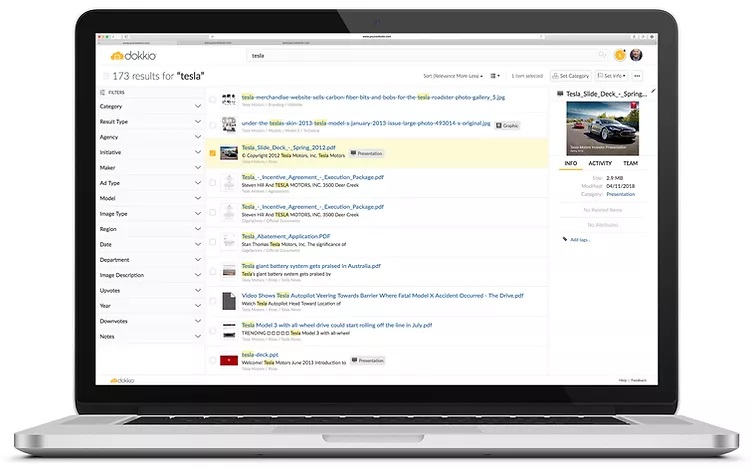Check the second Tesla Incentive Agreement result

[213, 212]
